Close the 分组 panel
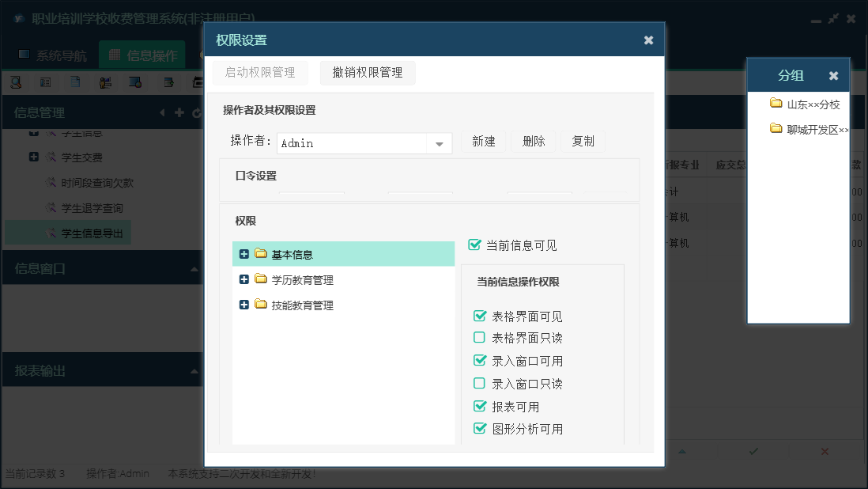This screenshot has height=489, width=868. click(x=833, y=76)
